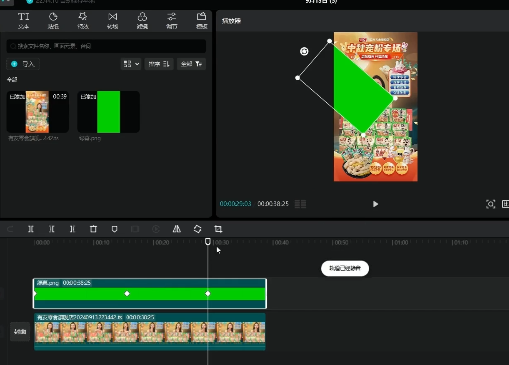Click the 01:00 mark on timeline ruler
Viewport: 509px width, 365px height.
(400, 242)
